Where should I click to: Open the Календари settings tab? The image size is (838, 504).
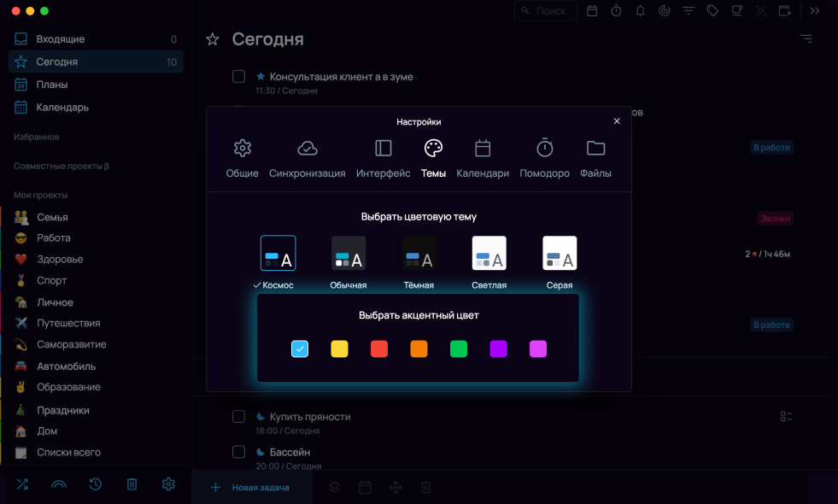tap(483, 159)
